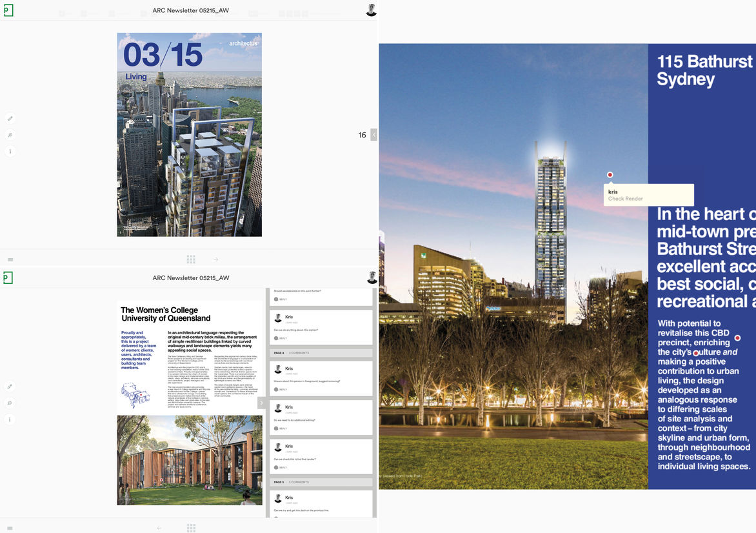The height and width of the screenshot is (533, 756).
Task: Open the info icon in bottom viewer
Action: tap(10, 419)
